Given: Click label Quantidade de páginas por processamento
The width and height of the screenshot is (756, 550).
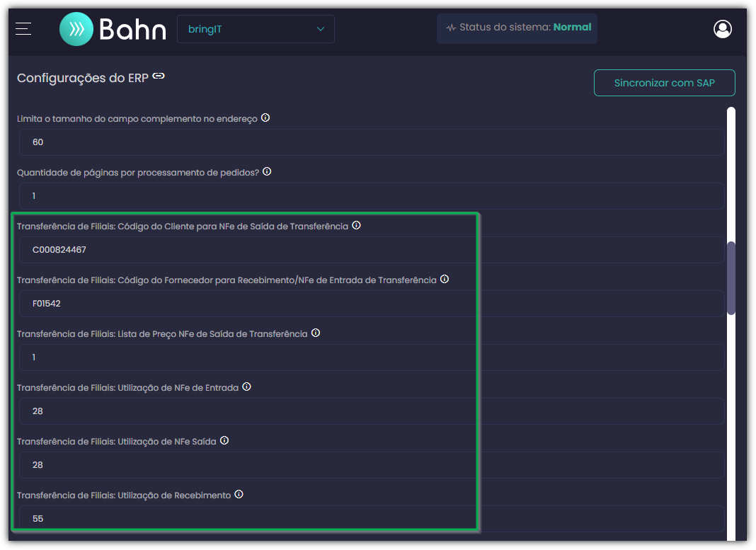Looking at the screenshot, I should tap(138, 173).
